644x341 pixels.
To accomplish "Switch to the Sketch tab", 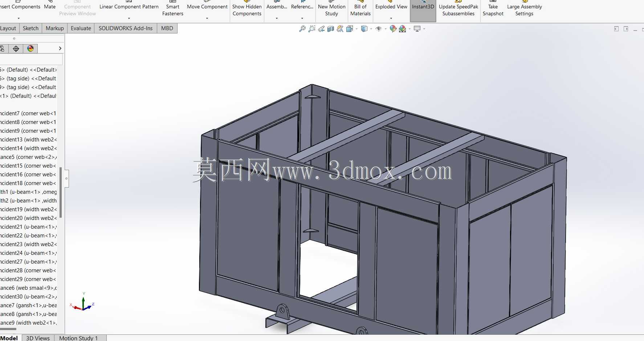I will click(x=30, y=28).
